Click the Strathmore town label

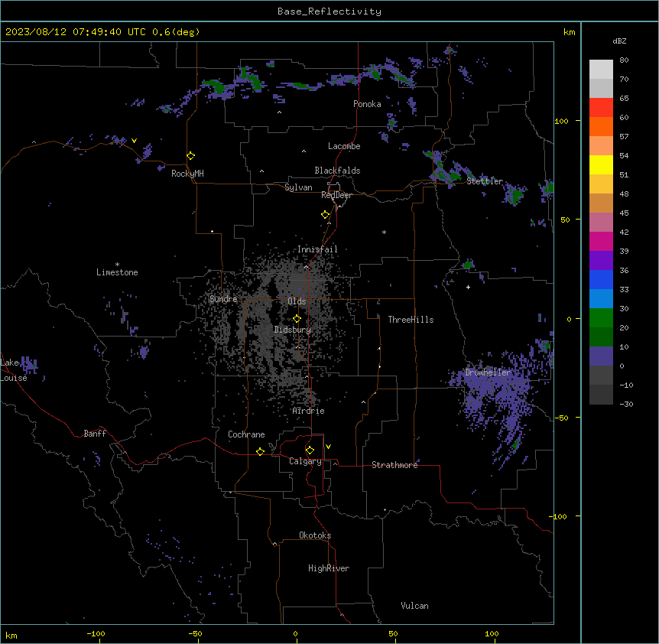click(x=394, y=465)
